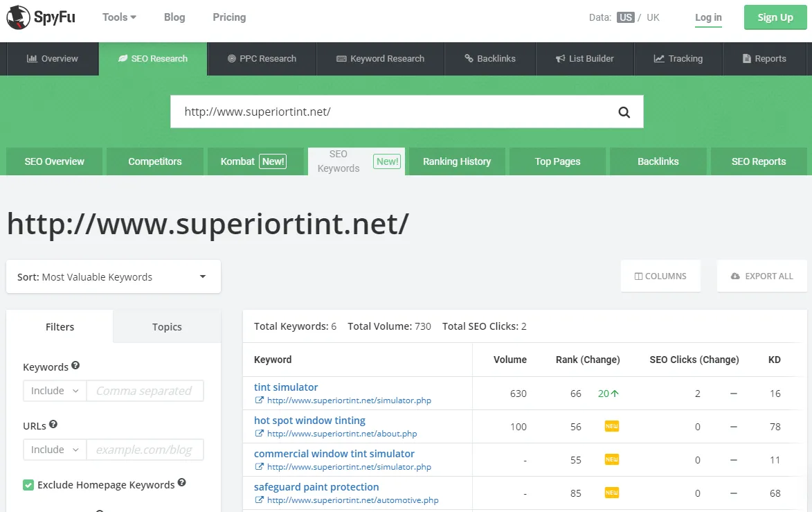
Task: Click help icon beside Keywords filter
Action: coord(75,366)
